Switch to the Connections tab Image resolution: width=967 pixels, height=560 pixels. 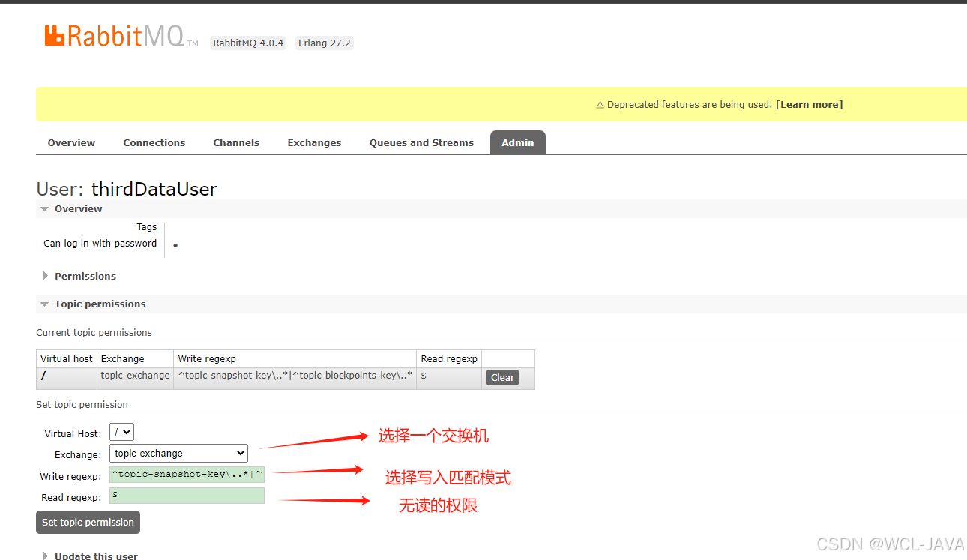[x=154, y=142]
